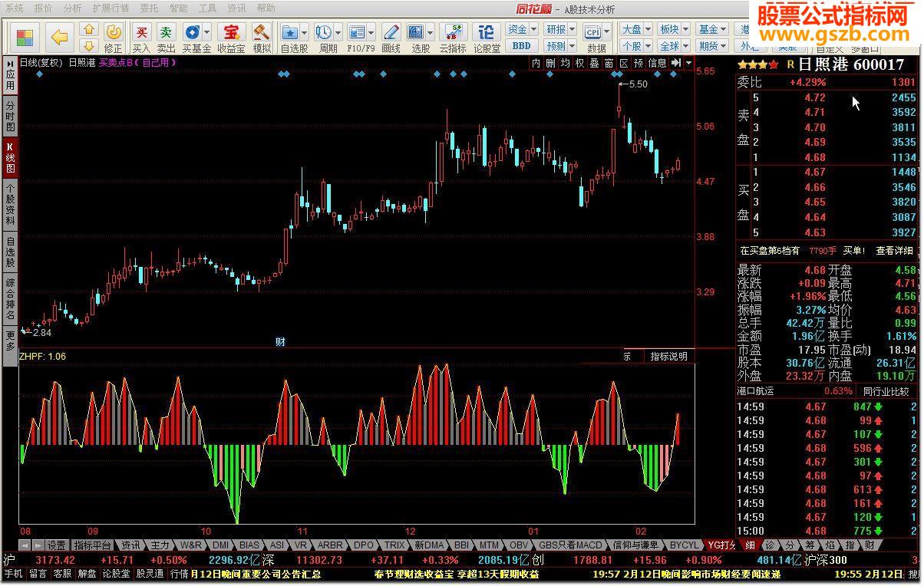This screenshot has height=586, width=924.
Task: Click the yellow down arrow button
Action: 89,45
